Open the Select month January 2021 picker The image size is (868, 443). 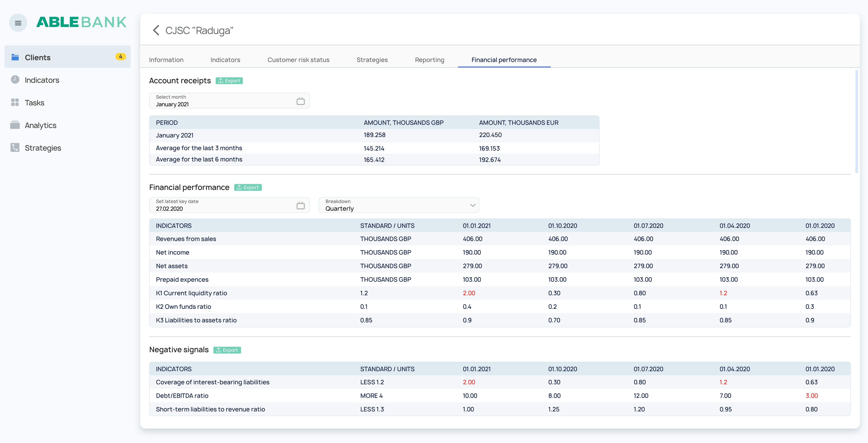(x=222, y=101)
